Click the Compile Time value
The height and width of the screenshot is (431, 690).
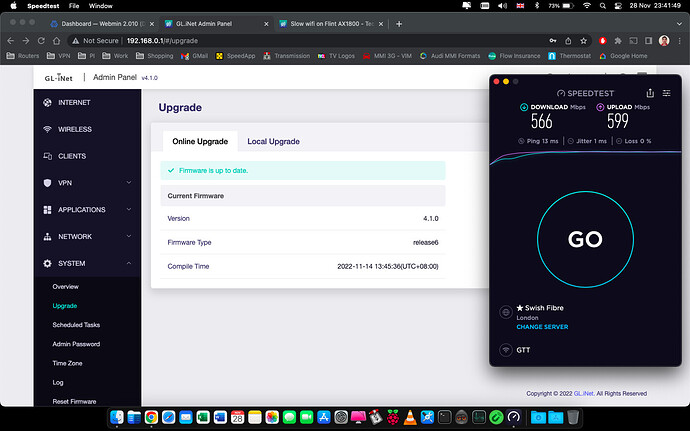388,266
